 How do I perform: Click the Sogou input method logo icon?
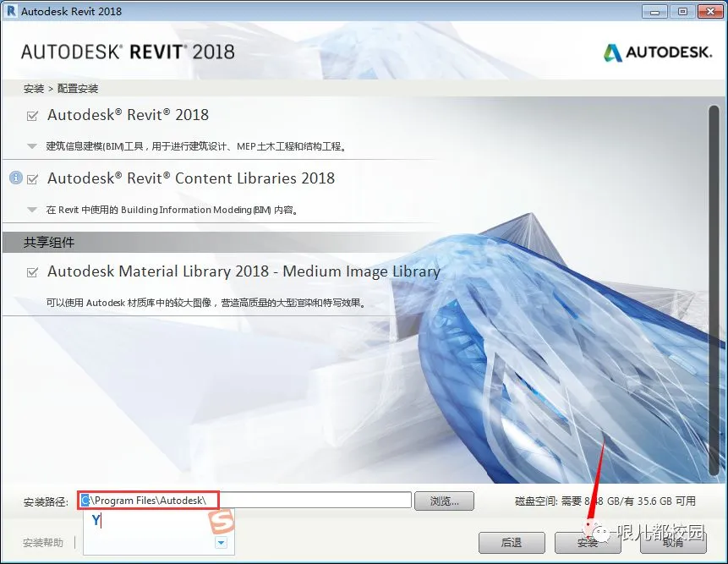click(221, 521)
